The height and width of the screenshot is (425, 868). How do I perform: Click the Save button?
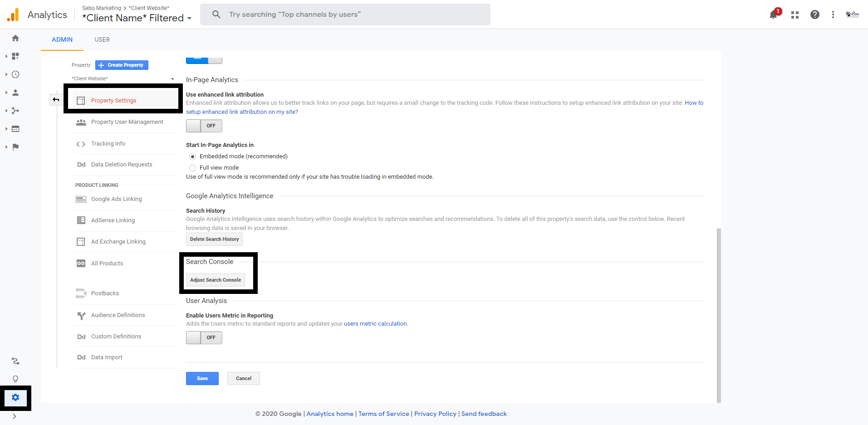(x=202, y=378)
